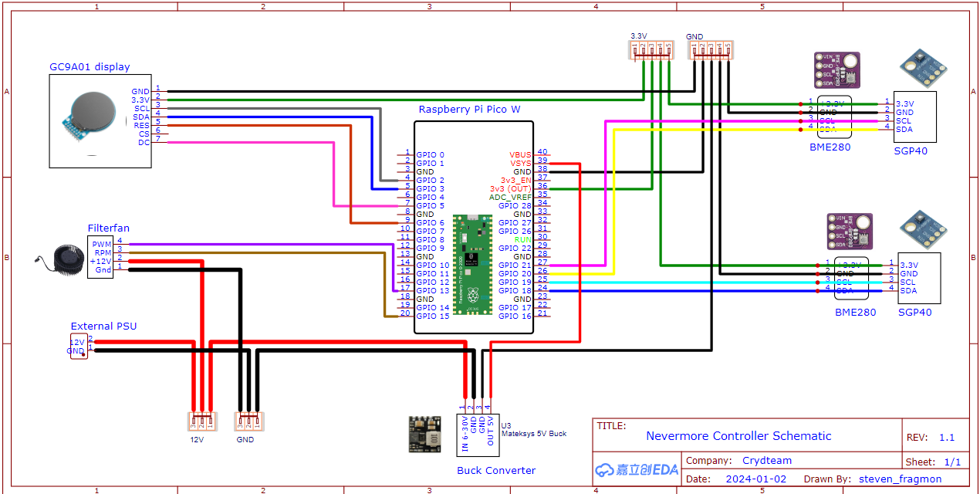This screenshot has height=494, width=980.
Task: Click the "12V" label under bottom connector
Action: pyautogui.click(x=197, y=440)
